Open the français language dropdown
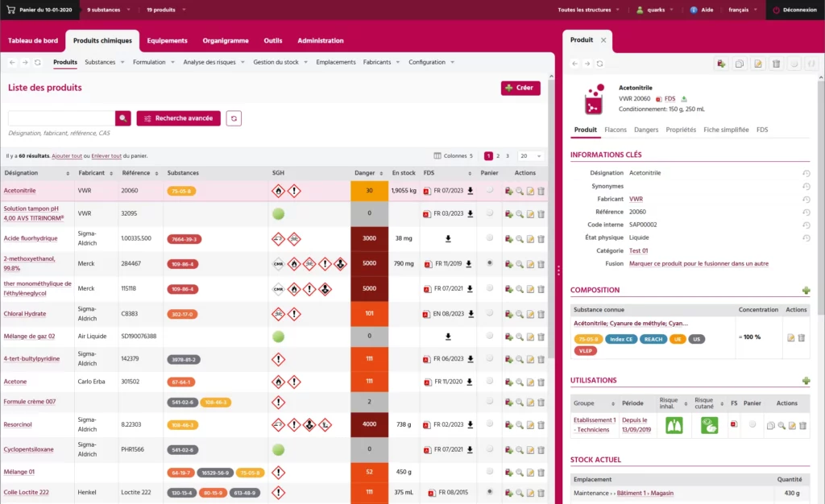This screenshot has height=504, width=825. point(743,10)
